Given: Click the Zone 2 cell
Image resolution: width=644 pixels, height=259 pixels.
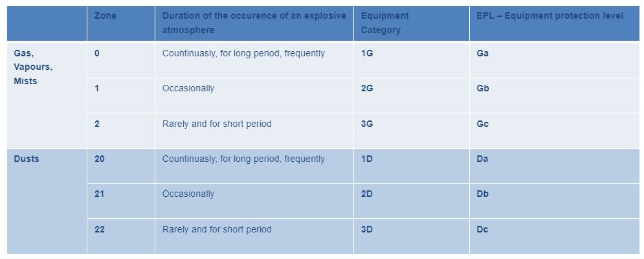Looking at the screenshot, I should pyautogui.click(x=97, y=124).
